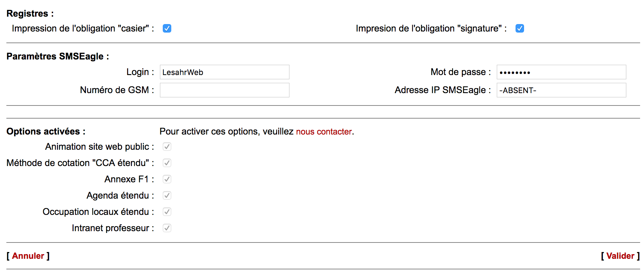The width and height of the screenshot is (644, 274).
Task: Click the 'Annexe F1' checkbox
Action: [167, 179]
